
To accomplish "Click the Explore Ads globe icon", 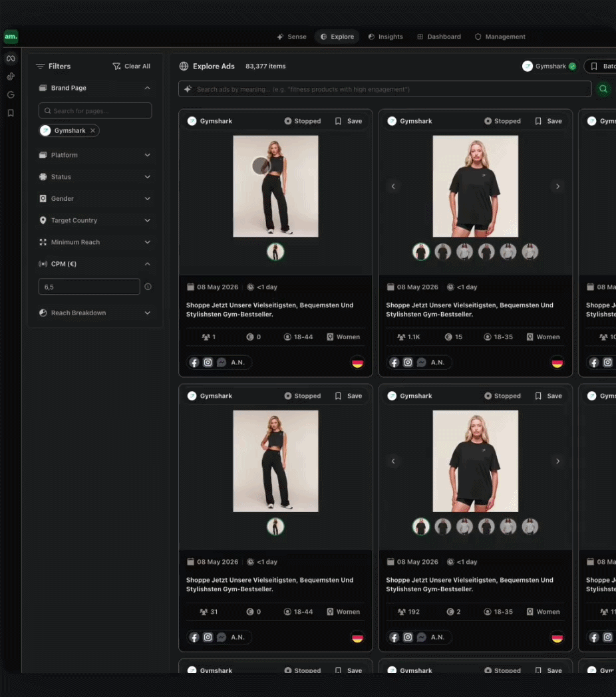I will pos(184,67).
